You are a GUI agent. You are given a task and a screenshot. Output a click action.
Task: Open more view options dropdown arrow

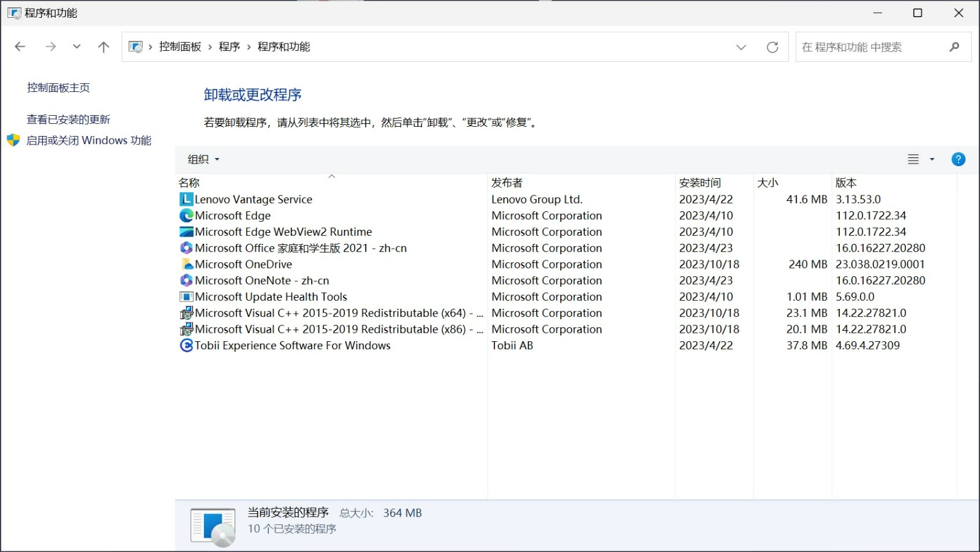932,159
